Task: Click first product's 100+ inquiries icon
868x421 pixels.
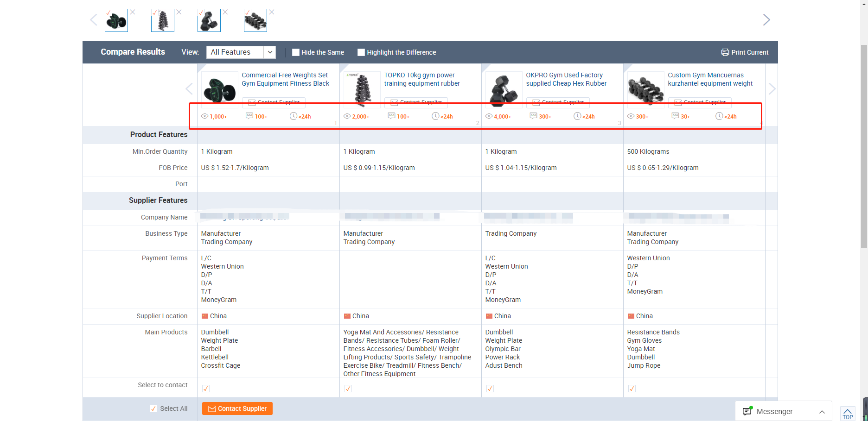Action: tap(249, 116)
